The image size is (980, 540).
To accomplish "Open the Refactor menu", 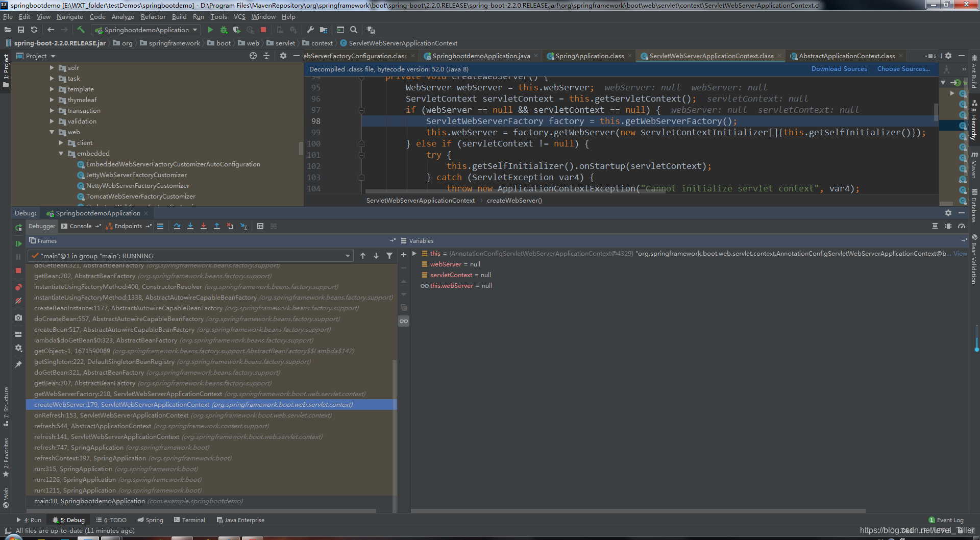I will (x=153, y=16).
